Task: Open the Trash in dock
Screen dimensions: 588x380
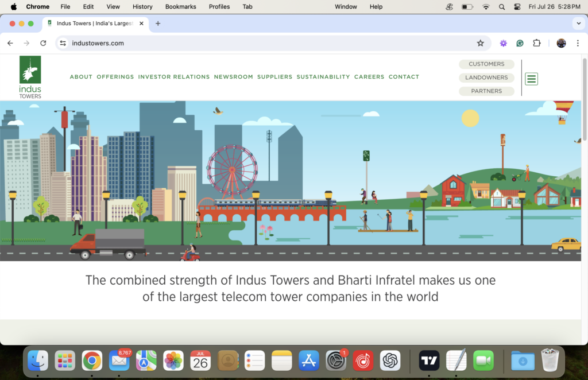Action: point(550,360)
